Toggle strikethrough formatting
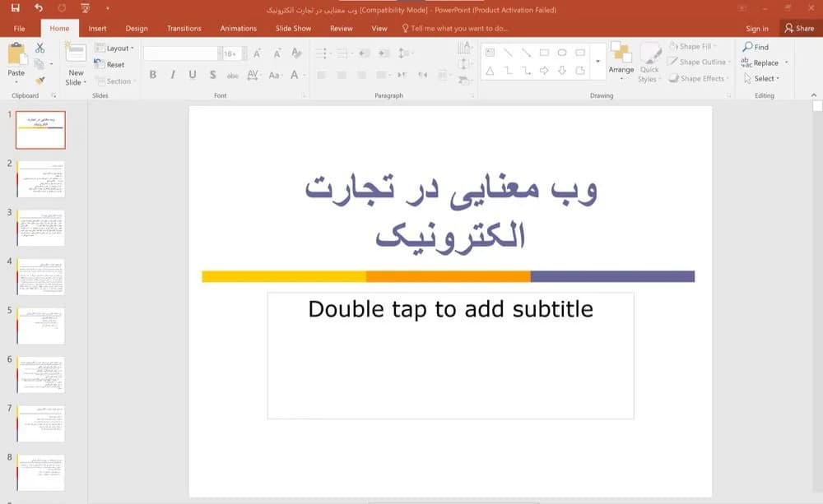The height and width of the screenshot is (504, 823). [x=233, y=75]
